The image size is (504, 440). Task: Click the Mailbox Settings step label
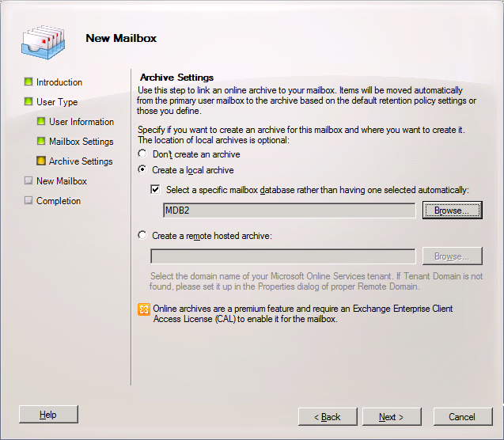[x=81, y=142]
